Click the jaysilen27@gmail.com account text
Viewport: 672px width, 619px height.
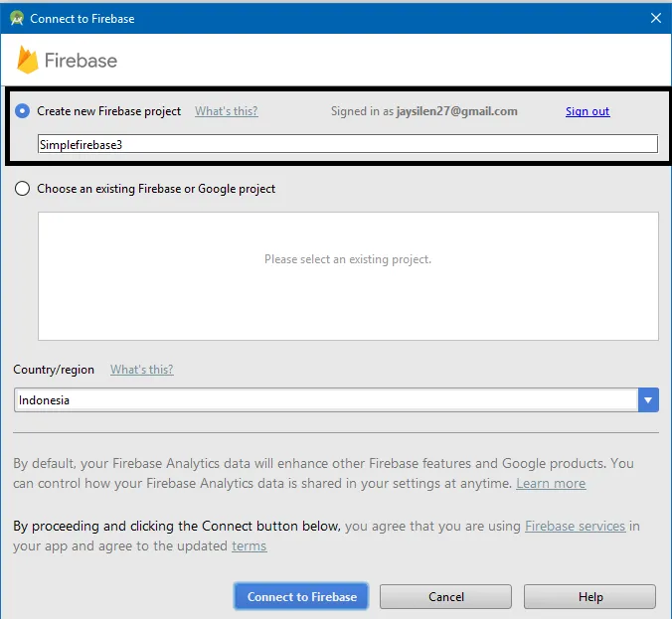pyautogui.click(x=457, y=111)
